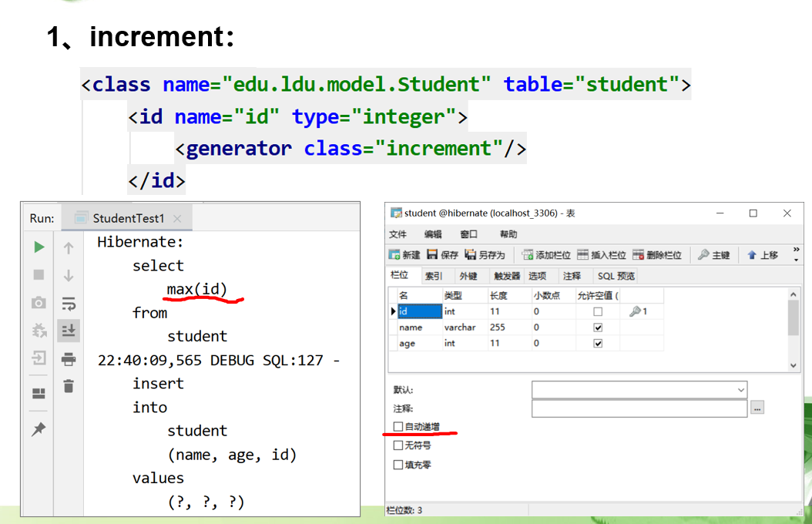Click 保存 save button in Navicat toolbar

tap(442, 255)
